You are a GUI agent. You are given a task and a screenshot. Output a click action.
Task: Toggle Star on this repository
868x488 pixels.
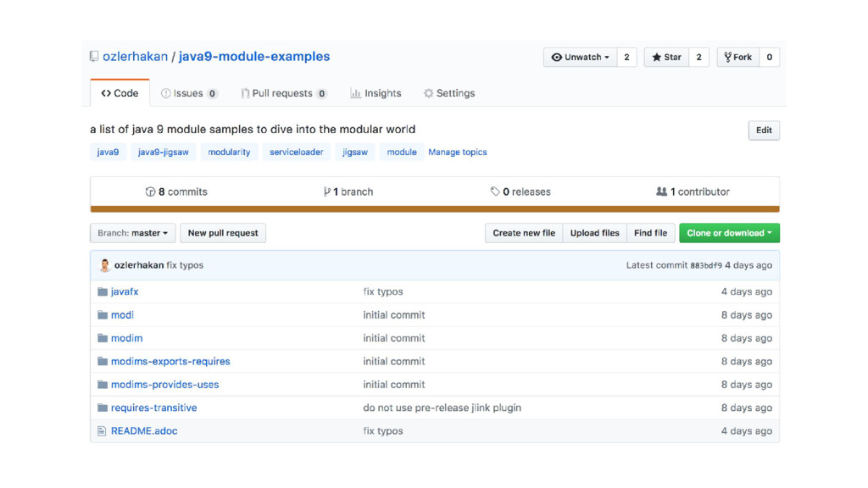click(666, 58)
